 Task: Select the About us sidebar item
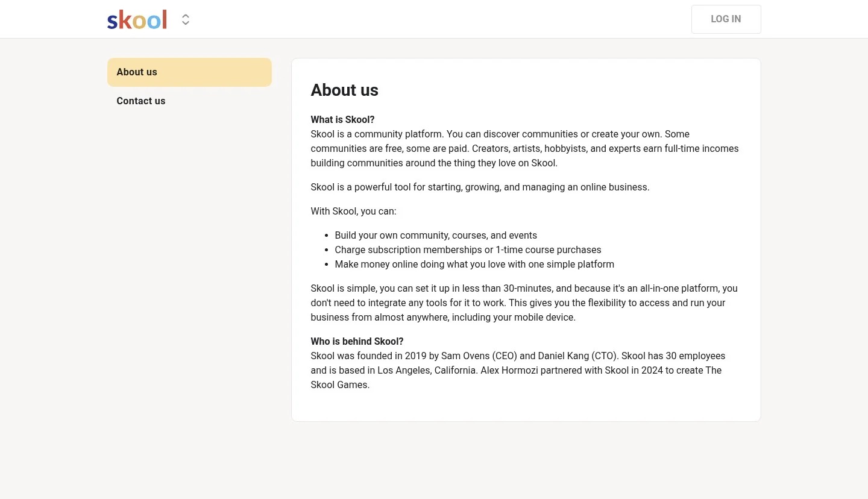click(x=189, y=72)
